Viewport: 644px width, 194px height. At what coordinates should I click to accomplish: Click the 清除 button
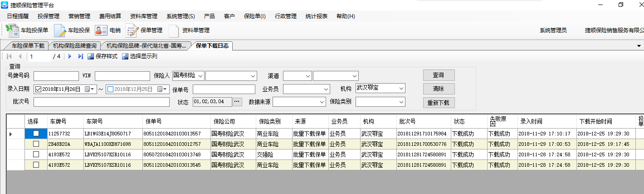click(439, 89)
